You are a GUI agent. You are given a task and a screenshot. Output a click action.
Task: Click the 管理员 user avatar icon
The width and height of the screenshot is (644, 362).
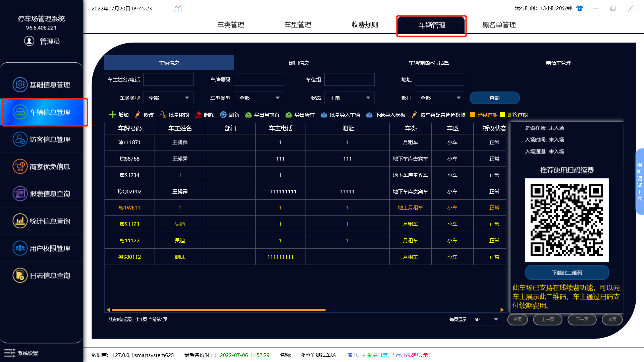coord(29,41)
